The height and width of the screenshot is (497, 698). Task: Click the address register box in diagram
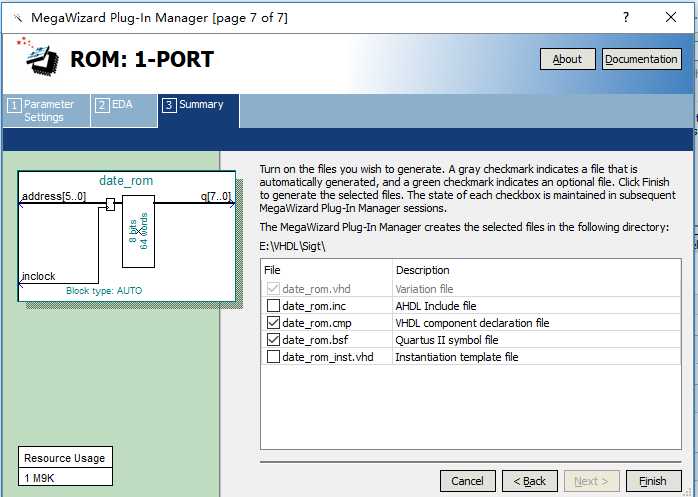coord(110,204)
